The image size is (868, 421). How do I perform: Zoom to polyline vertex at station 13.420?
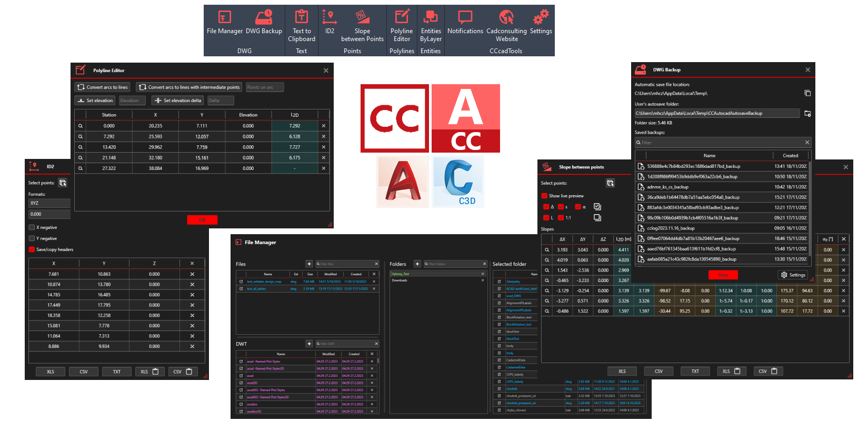point(81,147)
